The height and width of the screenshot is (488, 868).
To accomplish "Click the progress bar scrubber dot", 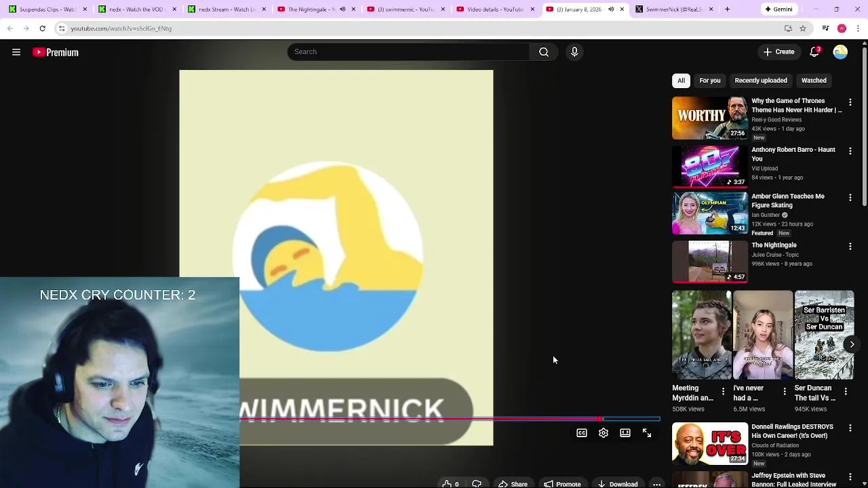I will coord(601,419).
